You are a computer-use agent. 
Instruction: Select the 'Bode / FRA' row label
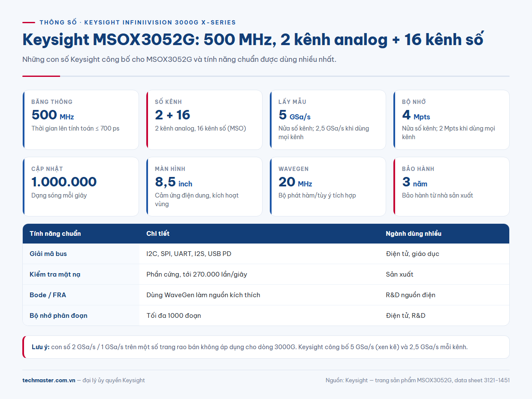pyautogui.click(x=48, y=295)
